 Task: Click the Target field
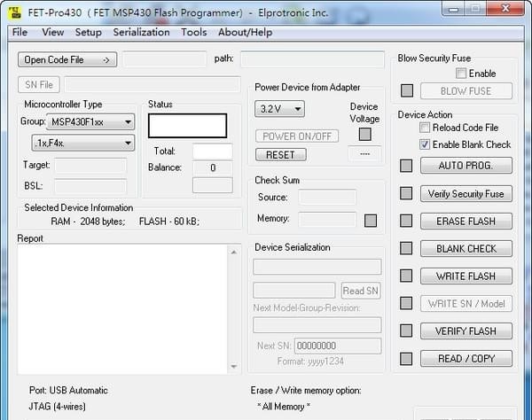coord(90,166)
